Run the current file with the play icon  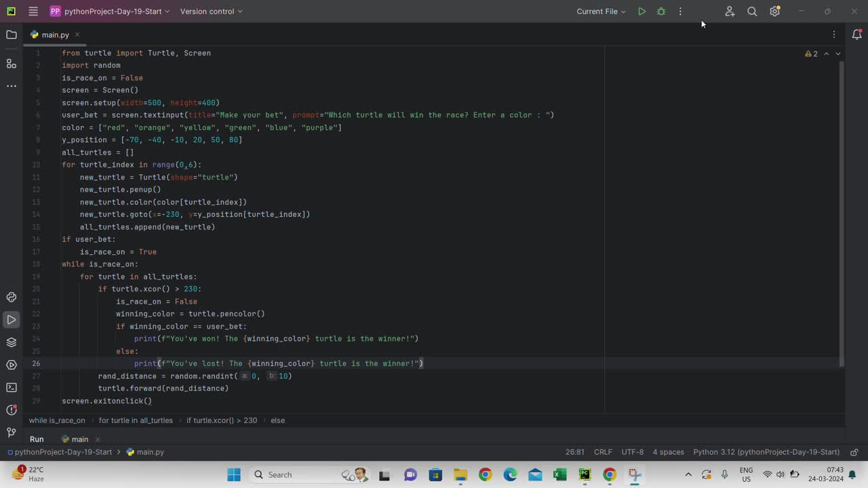642,12
